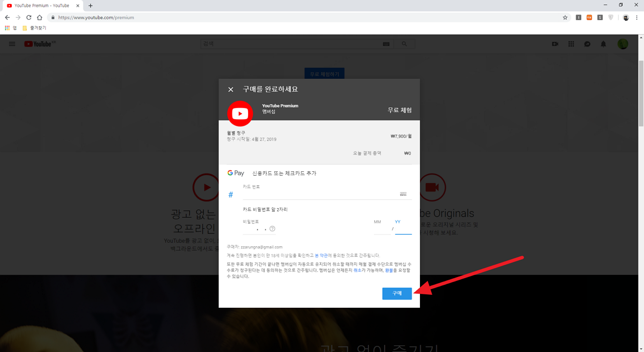
Task: Click the card icon in number field
Action: click(x=403, y=194)
